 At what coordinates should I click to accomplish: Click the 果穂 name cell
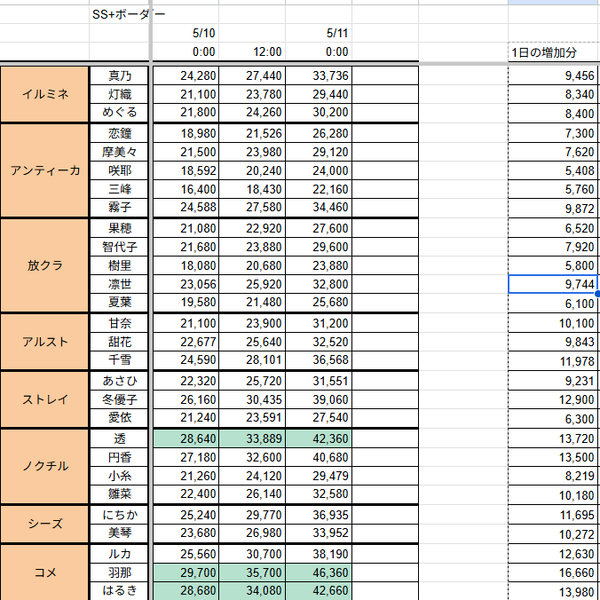[119, 228]
